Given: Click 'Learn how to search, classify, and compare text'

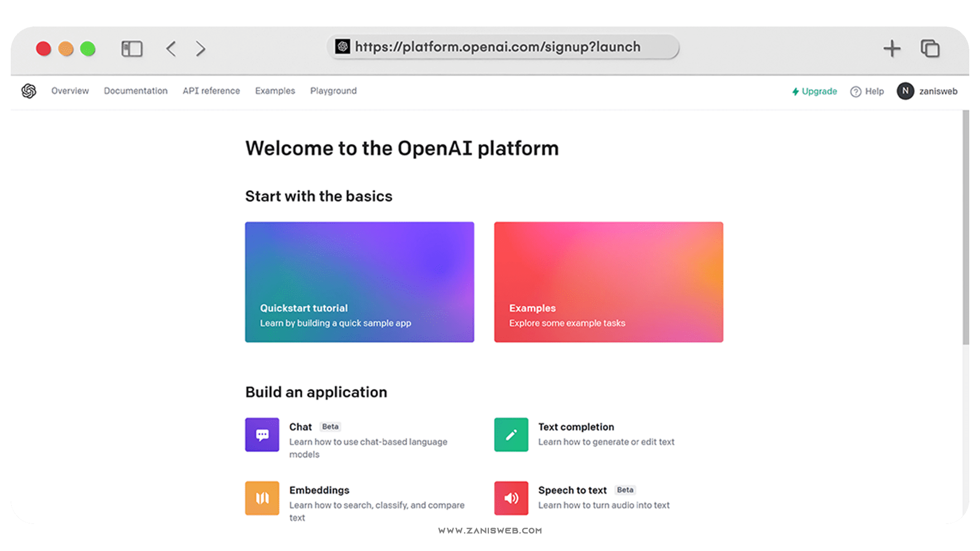Looking at the screenshot, I should 377,511.
